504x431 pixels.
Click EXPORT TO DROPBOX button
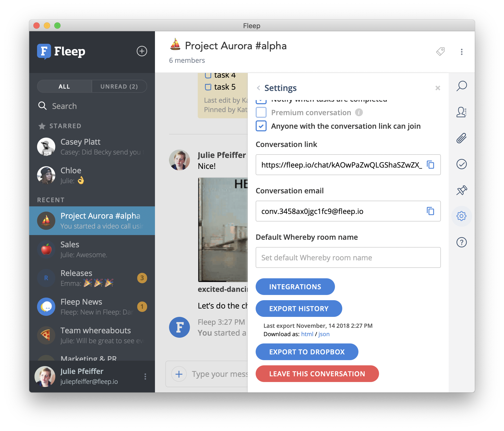(307, 352)
